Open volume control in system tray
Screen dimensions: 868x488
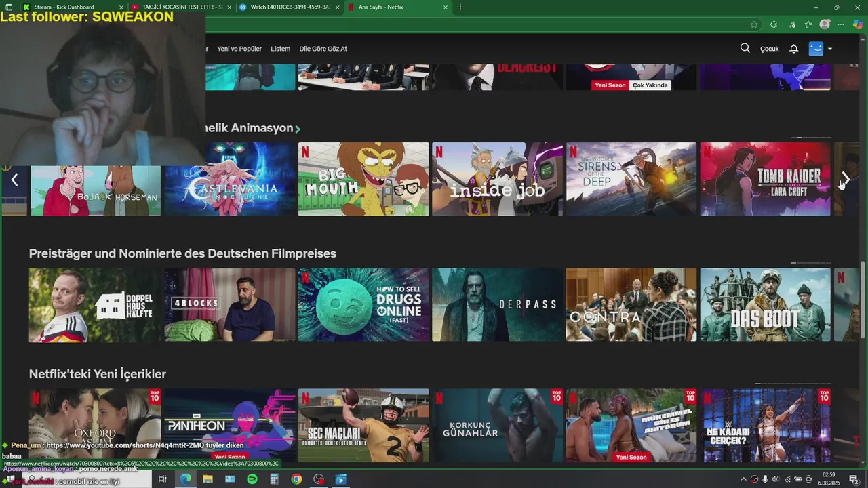[776, 479]
